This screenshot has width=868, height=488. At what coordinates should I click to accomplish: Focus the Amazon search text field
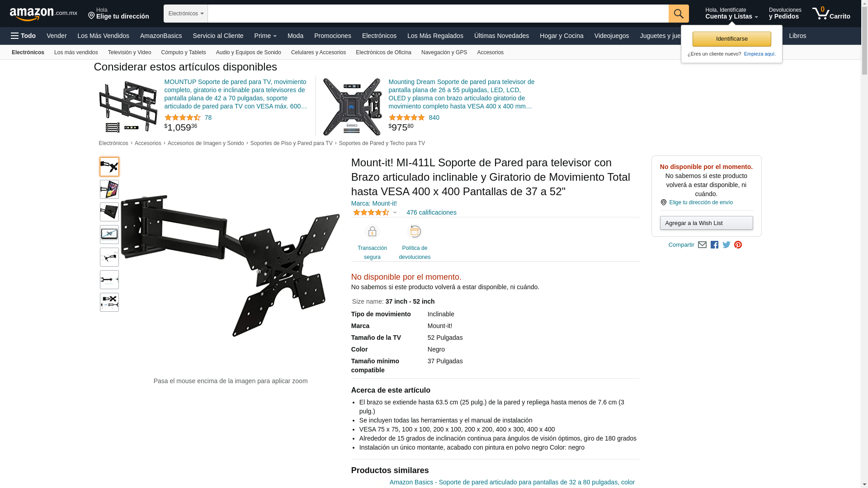coord(438,14)
